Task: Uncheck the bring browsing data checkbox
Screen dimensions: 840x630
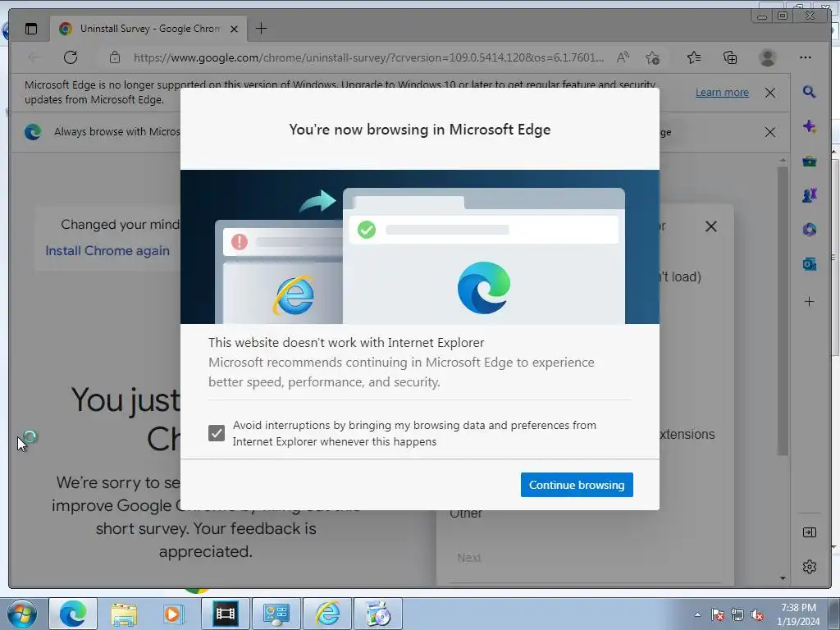Action: click(x=217, y=433)
